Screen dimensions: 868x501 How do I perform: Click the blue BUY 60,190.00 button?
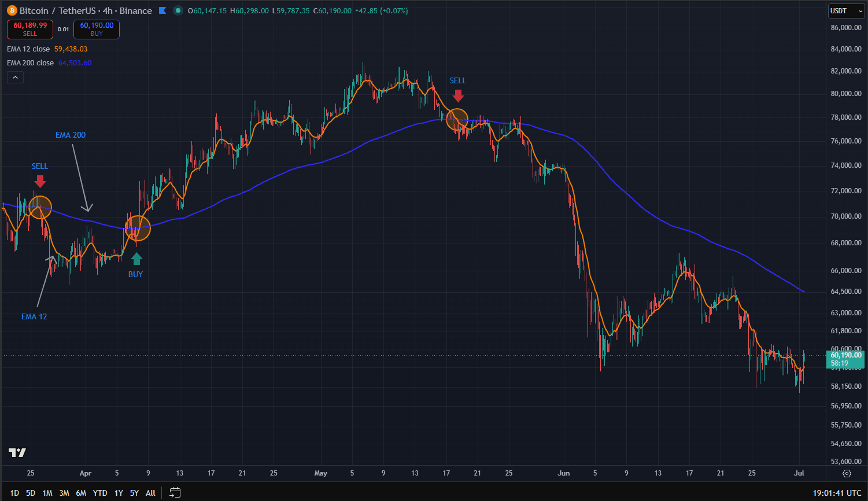point(97,30)
